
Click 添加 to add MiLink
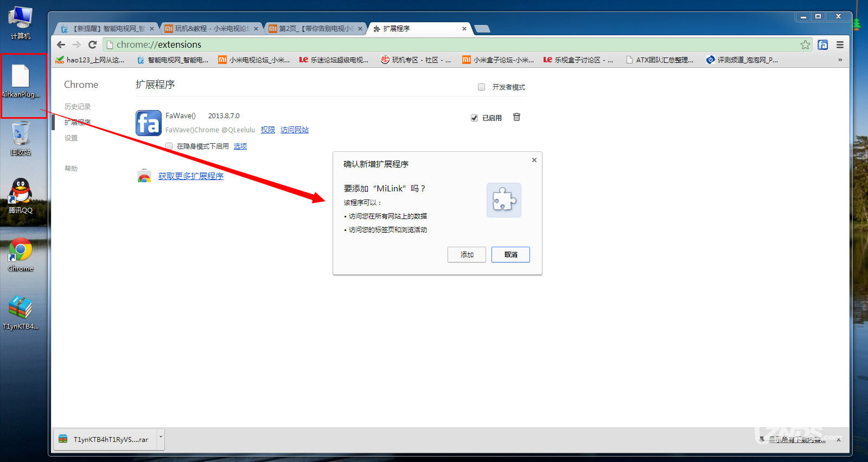click(467, 254)
